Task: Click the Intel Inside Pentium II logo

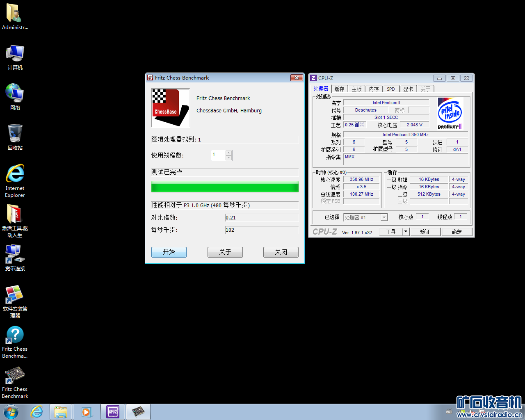Action: point(450,114)
